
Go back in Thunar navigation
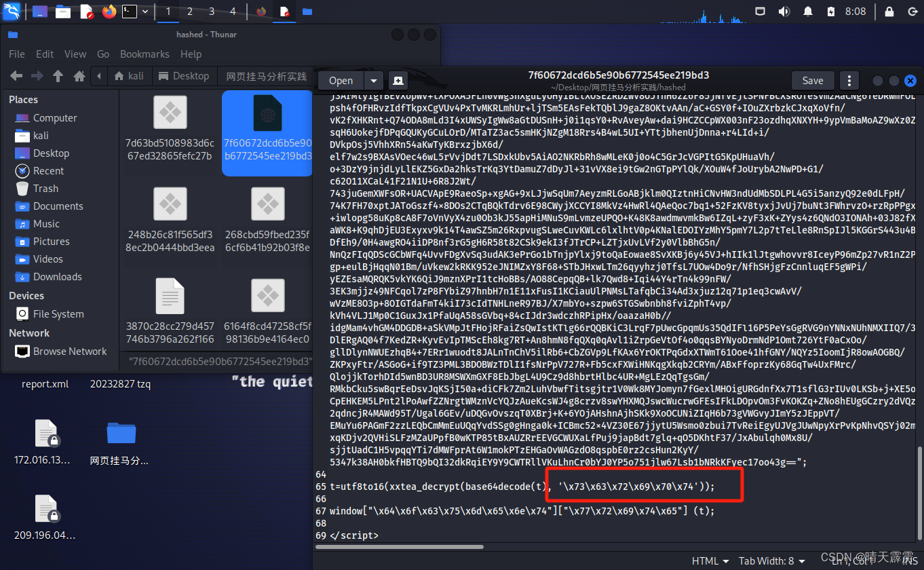16,76
